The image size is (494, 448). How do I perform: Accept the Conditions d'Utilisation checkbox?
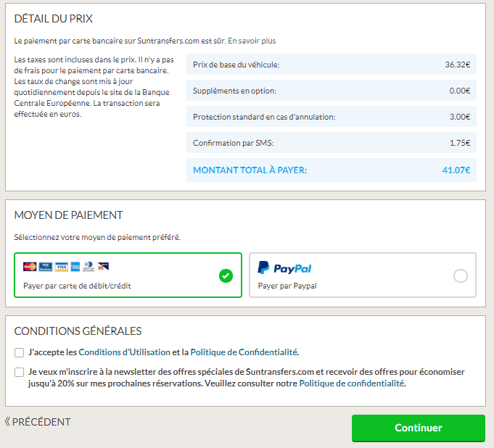19,352
